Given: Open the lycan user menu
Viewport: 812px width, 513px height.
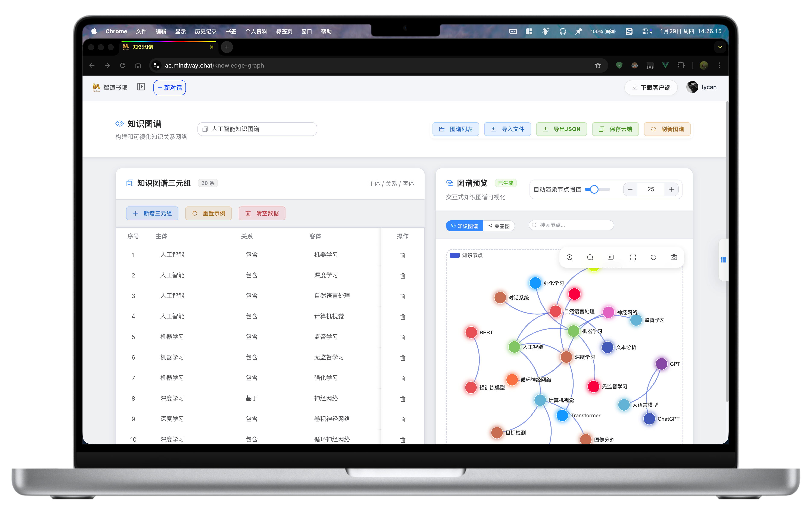Looking at the screenshot, I should pos(701,87).
